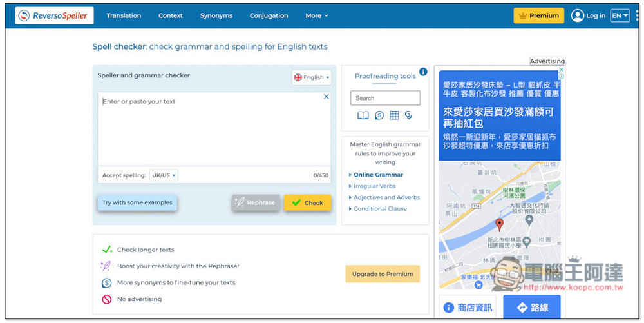This screenshot has width=644, height=323.
Task: Go to the Translation menu item
Action: coord(124,15)
